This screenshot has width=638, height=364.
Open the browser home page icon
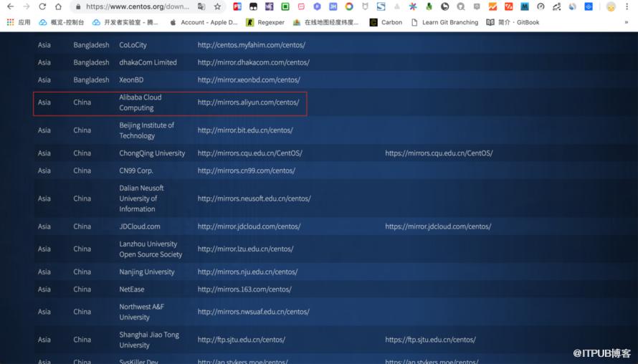(58, 6)
